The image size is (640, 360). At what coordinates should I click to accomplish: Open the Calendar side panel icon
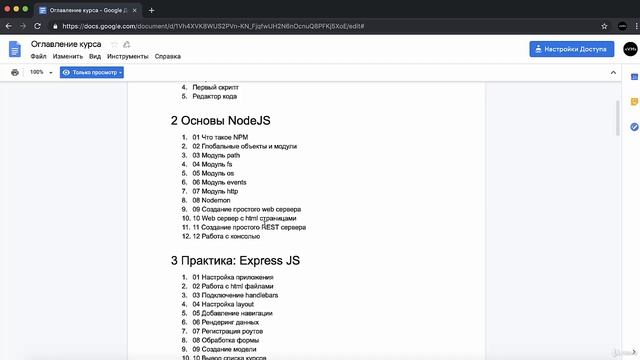pos(634,76)
